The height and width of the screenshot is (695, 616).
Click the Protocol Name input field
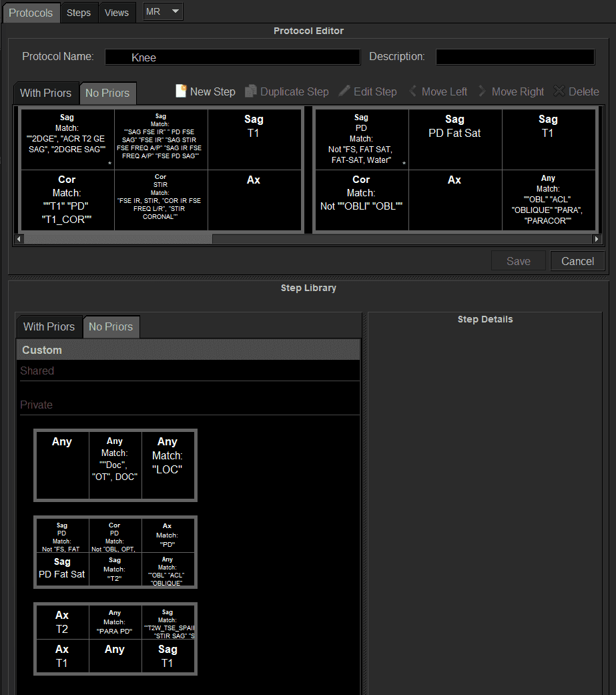(232, 57)
